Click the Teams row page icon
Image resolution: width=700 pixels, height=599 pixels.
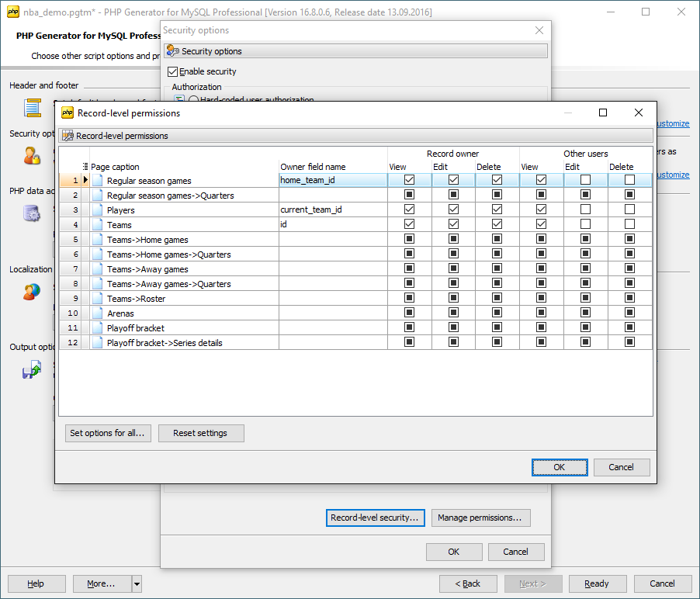click(98, 225)
